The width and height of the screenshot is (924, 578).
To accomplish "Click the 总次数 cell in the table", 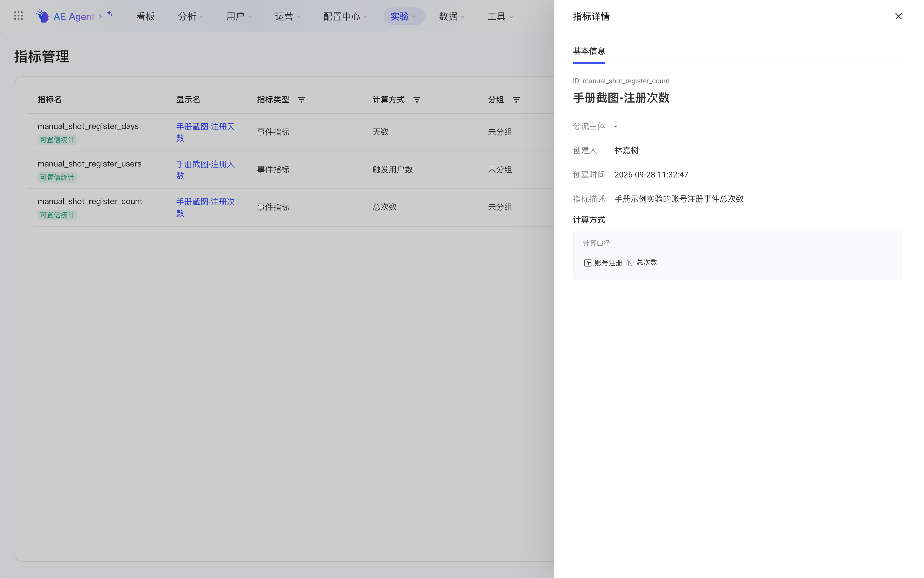I will point(385,207).
